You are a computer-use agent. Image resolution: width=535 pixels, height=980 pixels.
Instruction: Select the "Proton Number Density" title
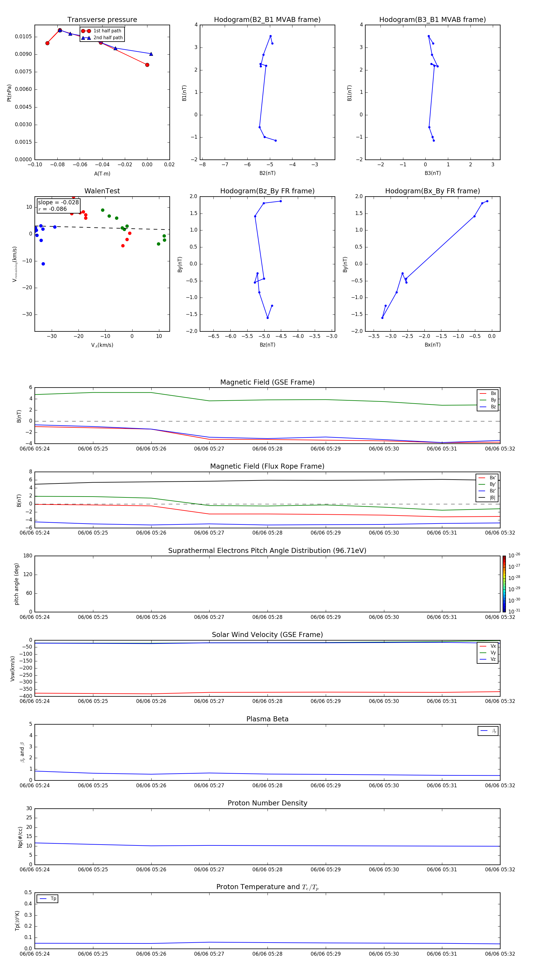[x=267, y=804]
